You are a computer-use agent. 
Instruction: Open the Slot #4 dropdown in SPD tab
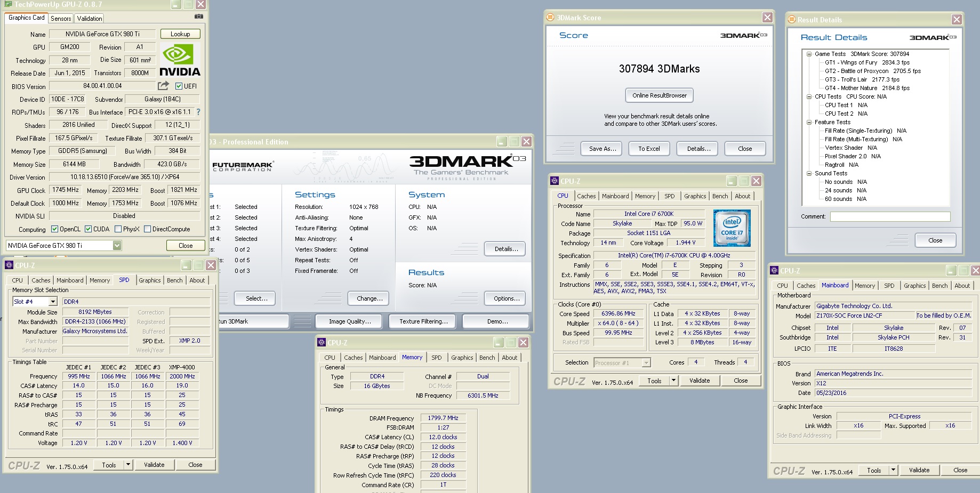pos(53,302)
